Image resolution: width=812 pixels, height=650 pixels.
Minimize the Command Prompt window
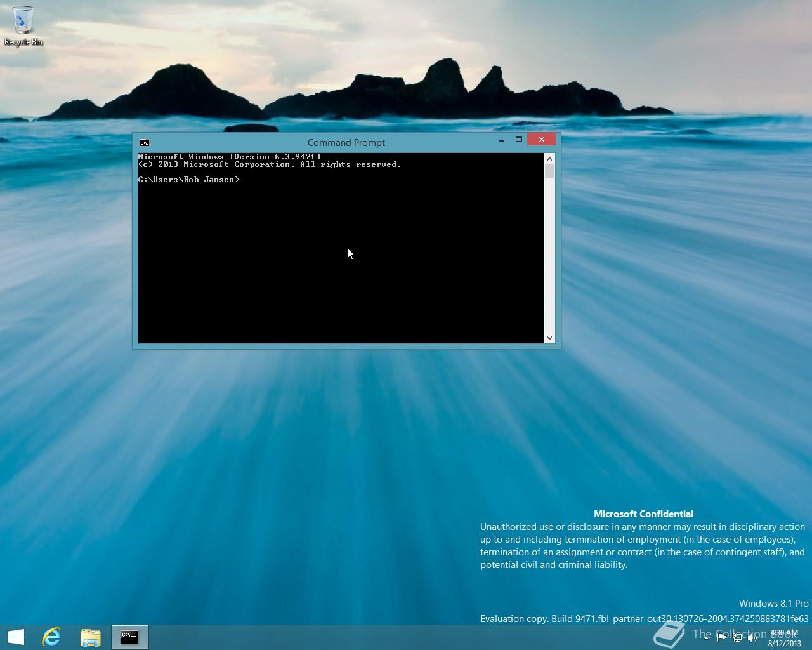502,140
